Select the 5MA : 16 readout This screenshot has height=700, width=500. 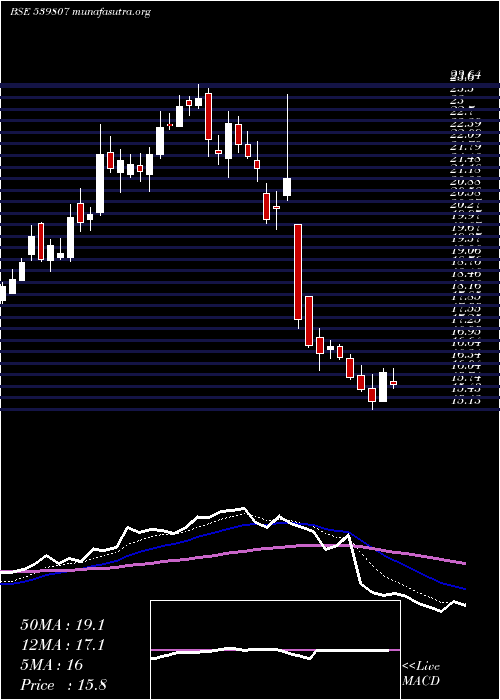click(52, 665)
